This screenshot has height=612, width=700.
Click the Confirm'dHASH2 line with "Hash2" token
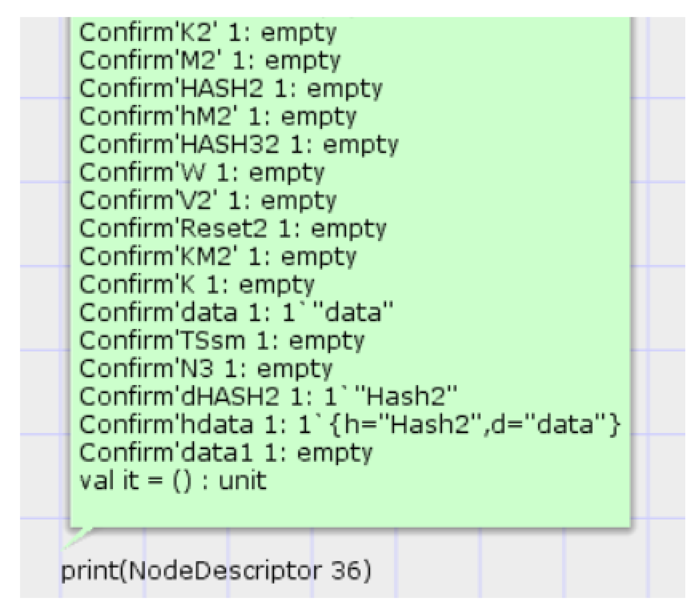(268, 397)
